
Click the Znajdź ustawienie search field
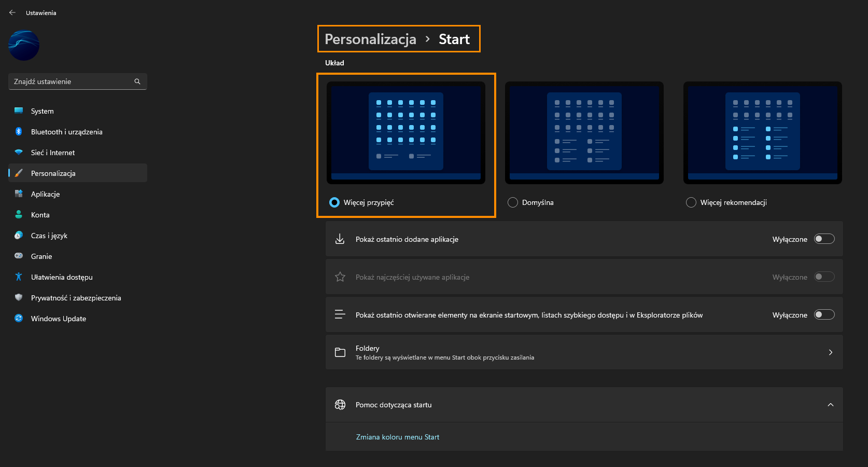[78, 81]
